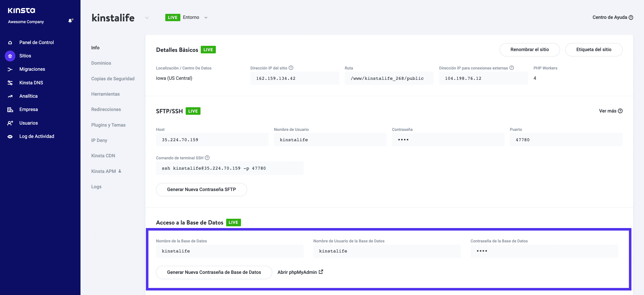Click the Migraciones arrow icon
This screenshot has height=295, width=644.
click(10, 69)
